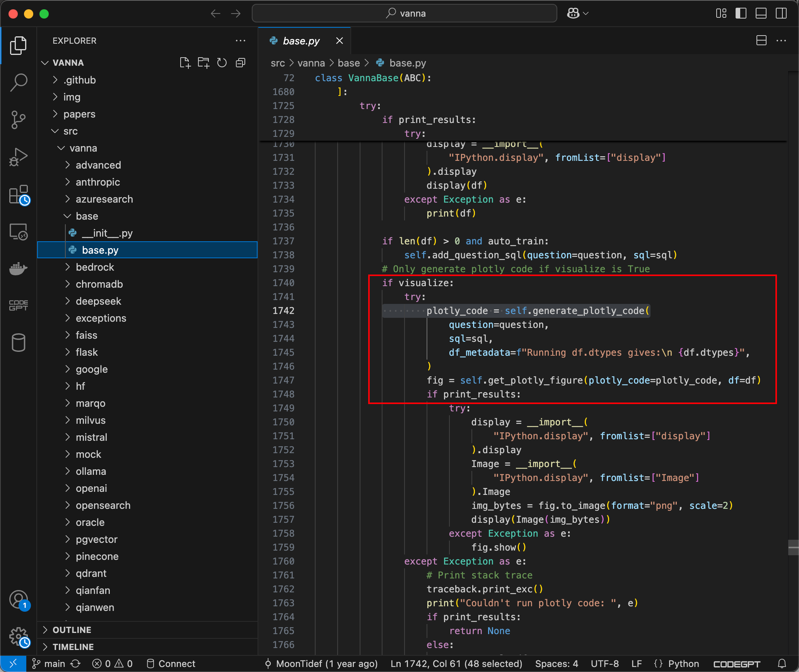Open the Search view in activity bar
799x672 pixels.
point(18,82)
